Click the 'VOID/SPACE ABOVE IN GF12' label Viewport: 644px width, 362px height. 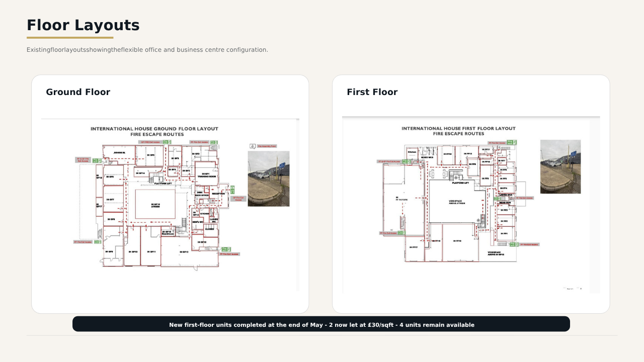[496, 253]
